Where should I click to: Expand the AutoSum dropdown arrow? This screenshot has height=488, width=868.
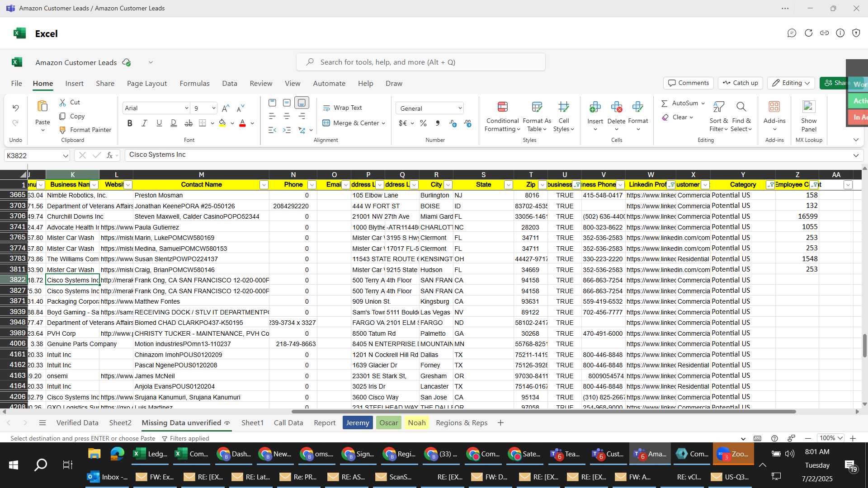coord(703,103)
